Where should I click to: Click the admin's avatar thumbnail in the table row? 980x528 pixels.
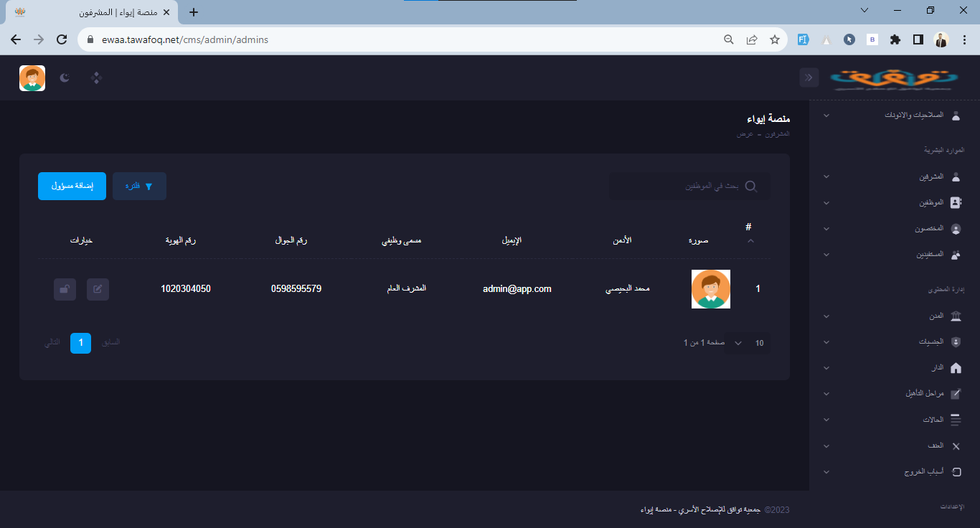point(710,289)
